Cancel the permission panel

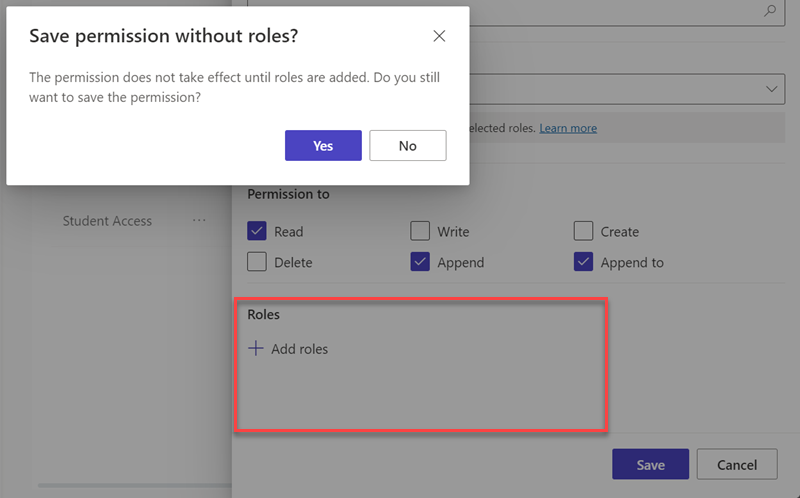tap(737, 465)
